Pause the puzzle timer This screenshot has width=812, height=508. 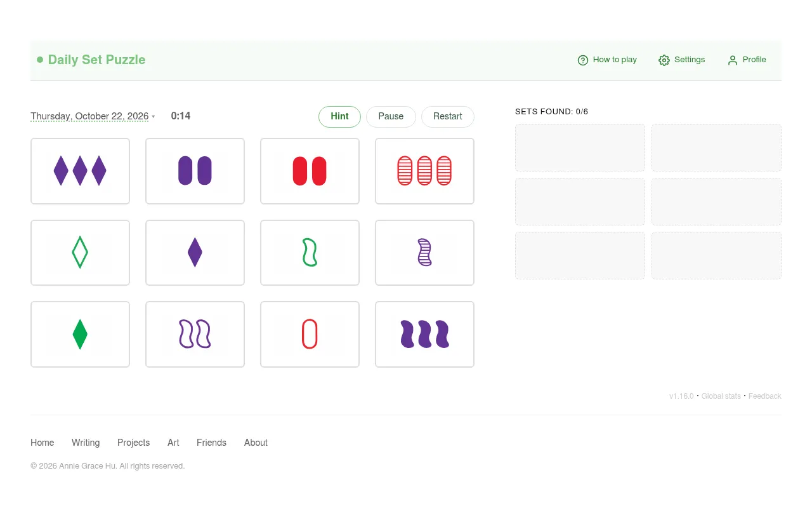[x=391, y=117]
